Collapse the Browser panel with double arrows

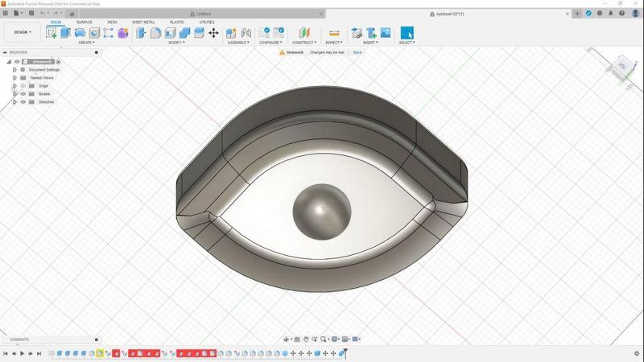[5, 52]
